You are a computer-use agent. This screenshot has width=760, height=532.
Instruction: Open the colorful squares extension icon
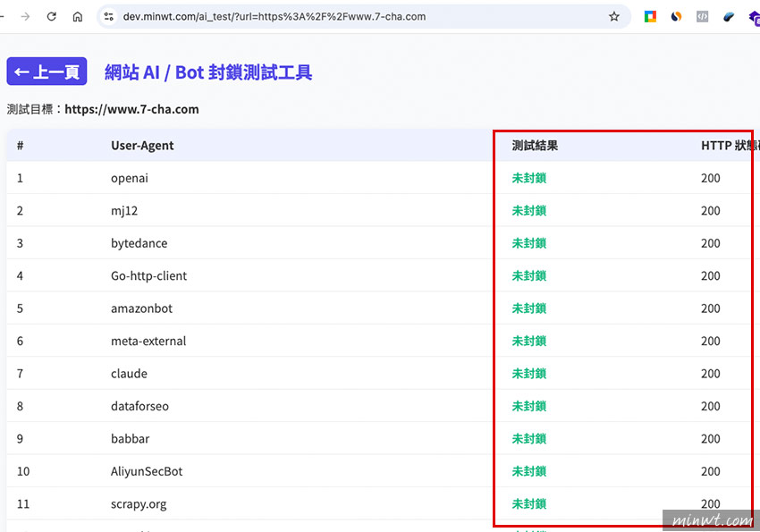pyautogui.click(x=650, y=16)
